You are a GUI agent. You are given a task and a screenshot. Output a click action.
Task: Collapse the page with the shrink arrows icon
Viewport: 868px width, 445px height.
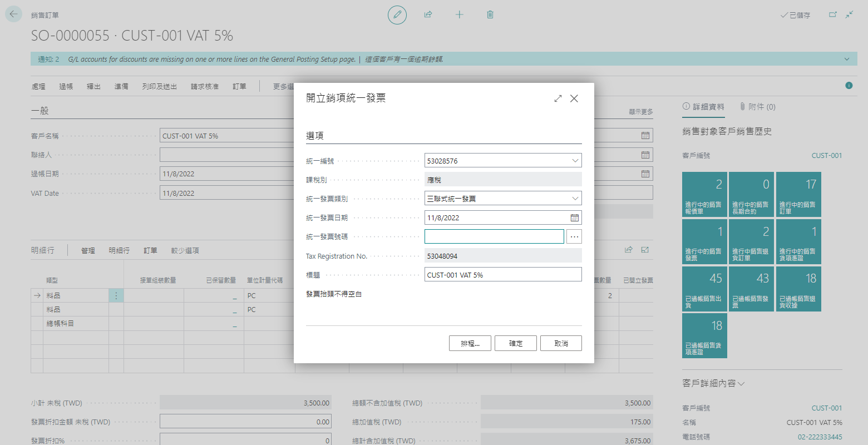(850, 14)
